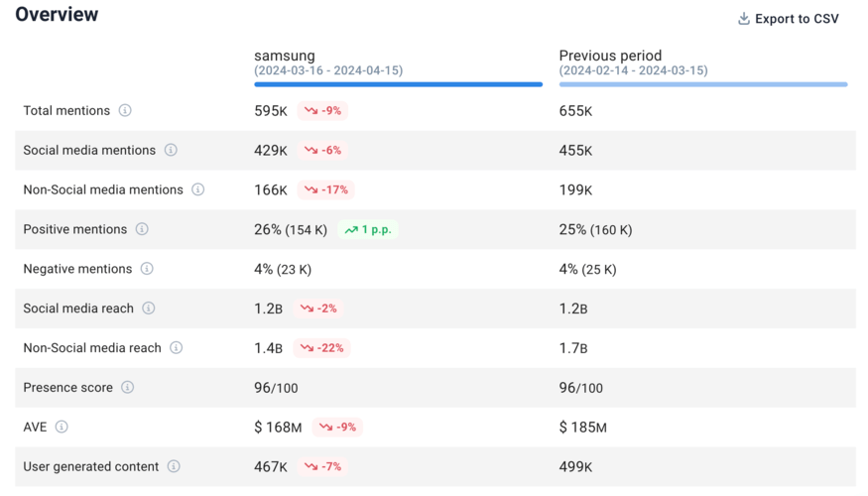868x496 pixels.
Task: Click the -17% Non-Social mentions badge
Action: pos(326,189)
